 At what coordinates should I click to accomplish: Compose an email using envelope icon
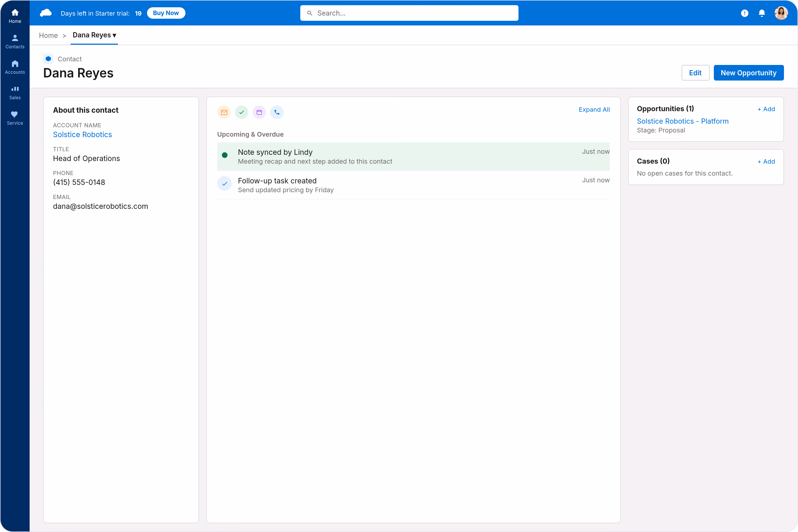[224, 112]
